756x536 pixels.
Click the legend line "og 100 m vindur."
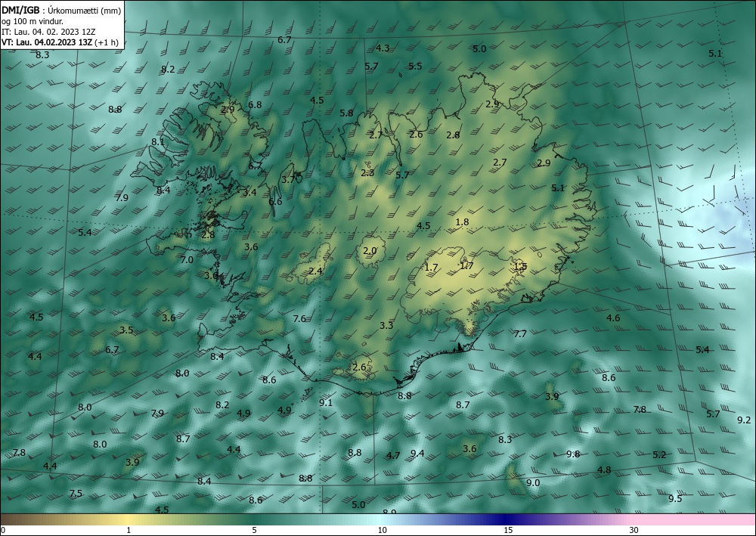[x=33, y=21]
